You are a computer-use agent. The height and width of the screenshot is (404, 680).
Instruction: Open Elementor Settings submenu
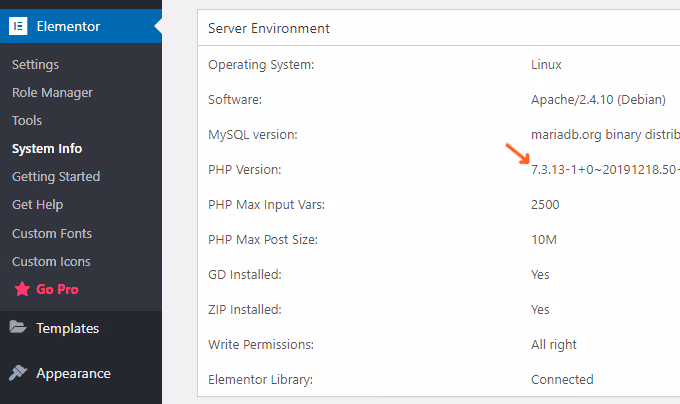(36, 65)
